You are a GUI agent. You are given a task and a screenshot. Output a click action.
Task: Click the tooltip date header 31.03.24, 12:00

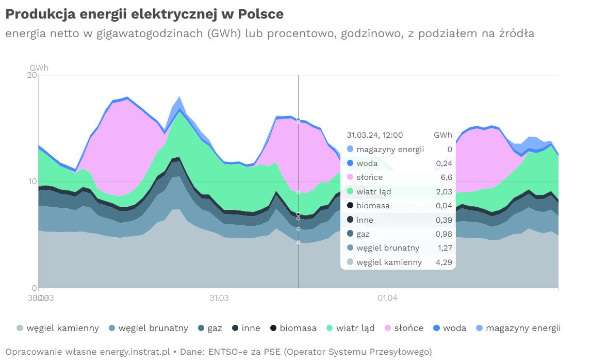tap(374, 135)
